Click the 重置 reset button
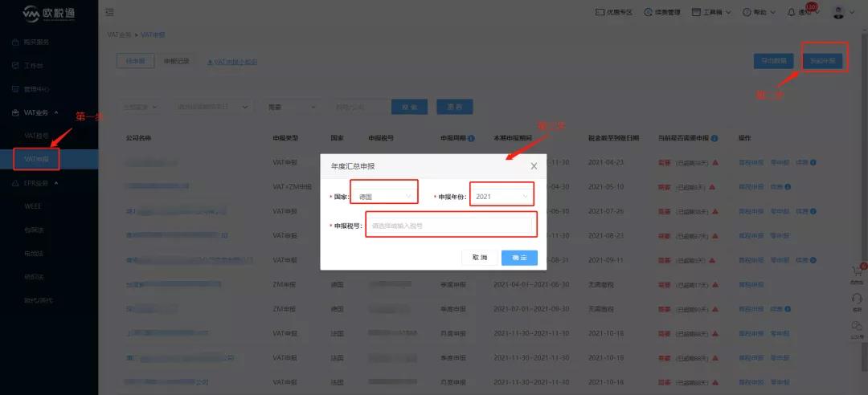Viewport: 868px width, 395px height. pos(454,107)
